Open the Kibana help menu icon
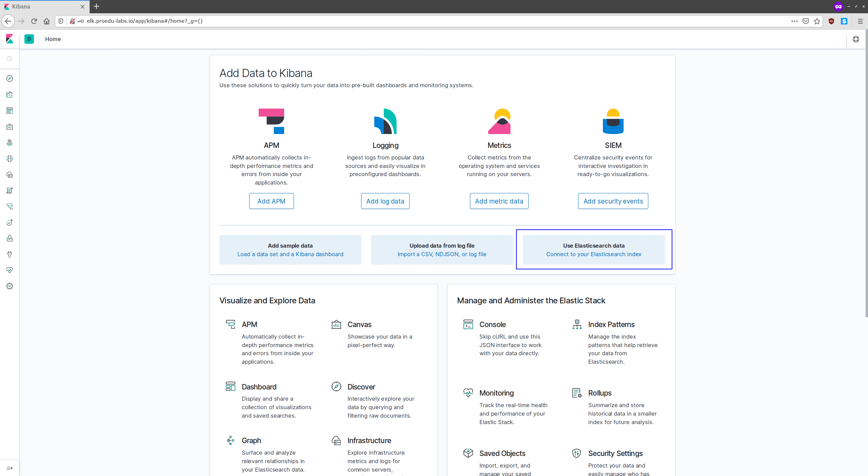This screenshot has height=476, width=868. point(856,39)
